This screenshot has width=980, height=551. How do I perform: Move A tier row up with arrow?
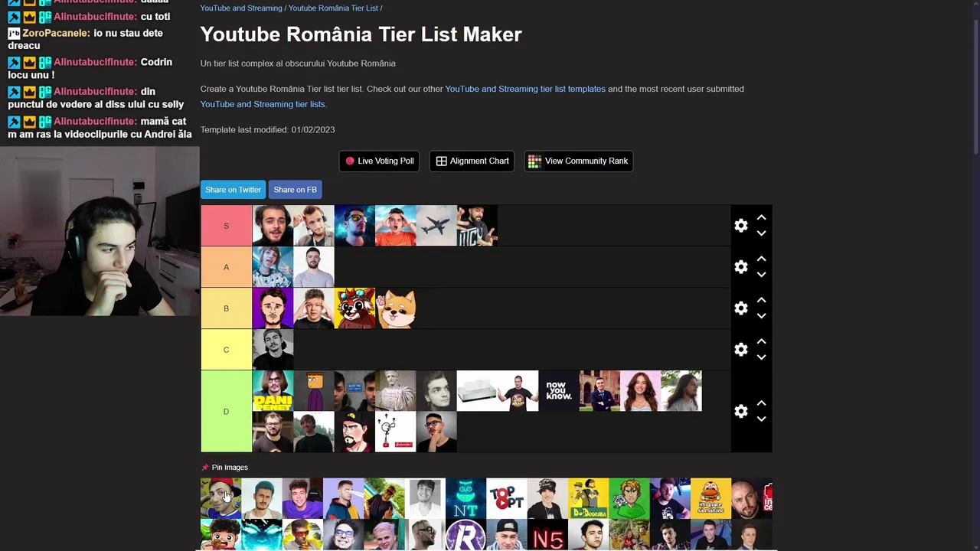pos(761,259)
